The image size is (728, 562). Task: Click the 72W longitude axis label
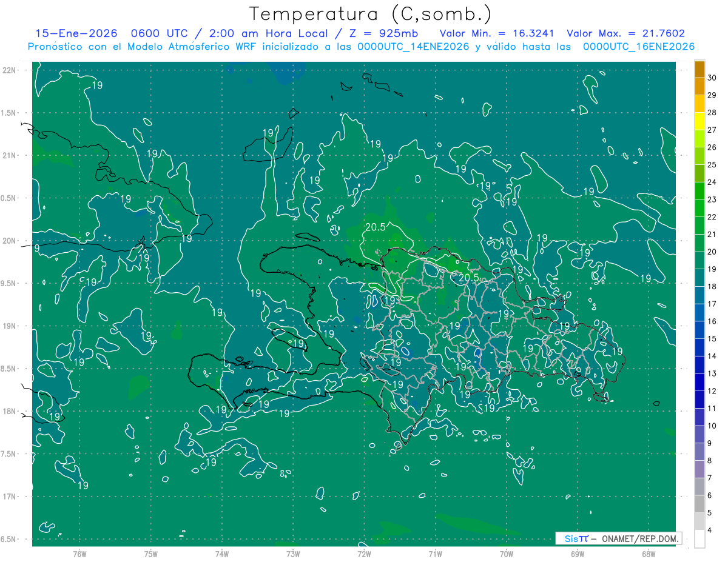pyautogui.click(x=364, y=554)
